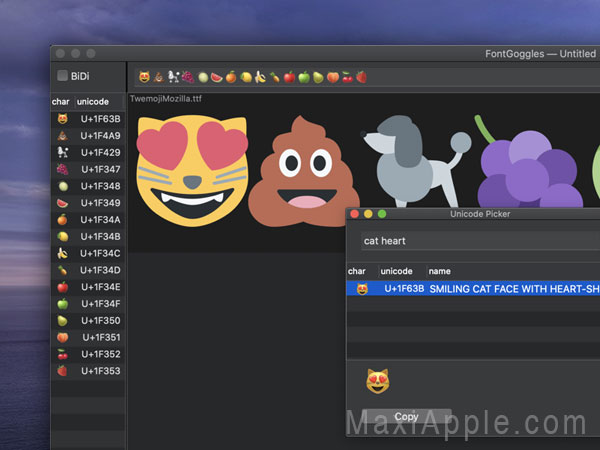Select the cat emoji in the text field
The width and height of the screenshot is (600, 450).
pos(144,77)
